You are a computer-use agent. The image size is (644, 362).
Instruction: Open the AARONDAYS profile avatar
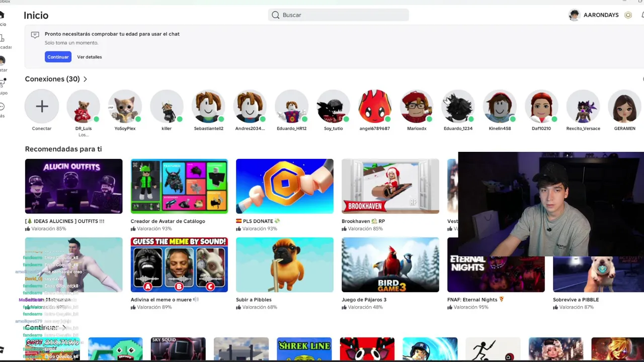(x=574, y=15)
